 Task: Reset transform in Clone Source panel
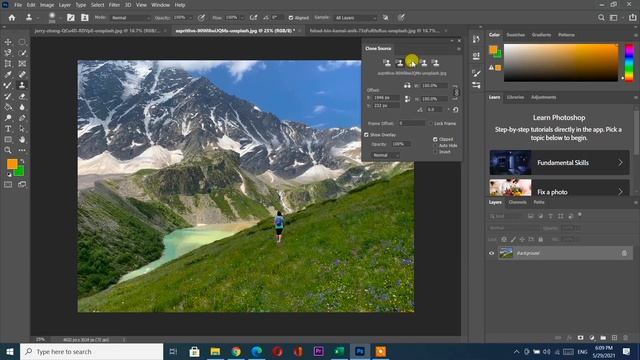click(x=456, y=109)
